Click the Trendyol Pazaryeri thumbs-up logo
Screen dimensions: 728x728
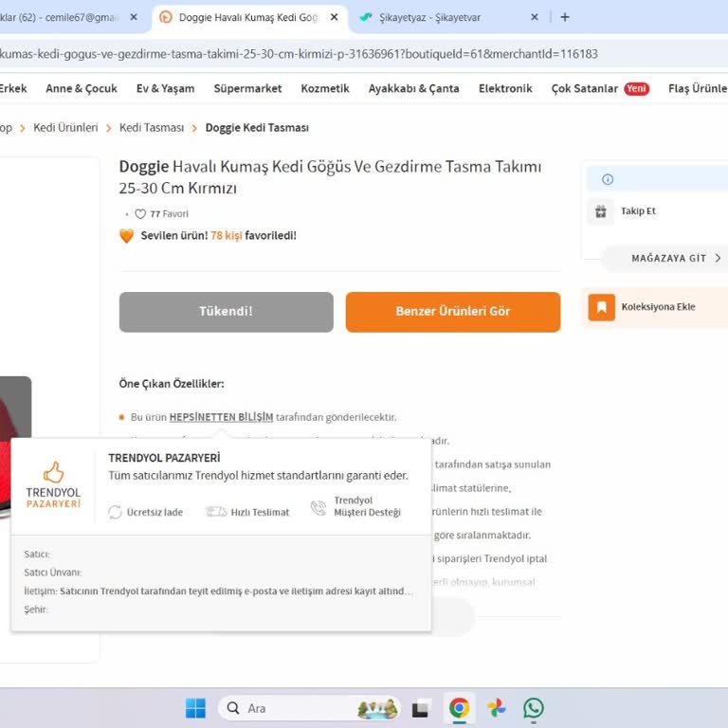click(x=53, y=484)
